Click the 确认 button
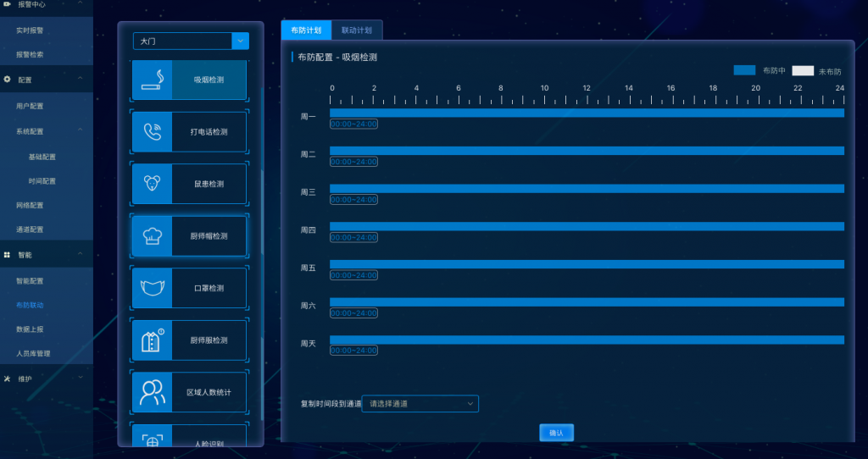Image resolution: width=868 pixels, height=459 pixels. click(x=556, y=433)
